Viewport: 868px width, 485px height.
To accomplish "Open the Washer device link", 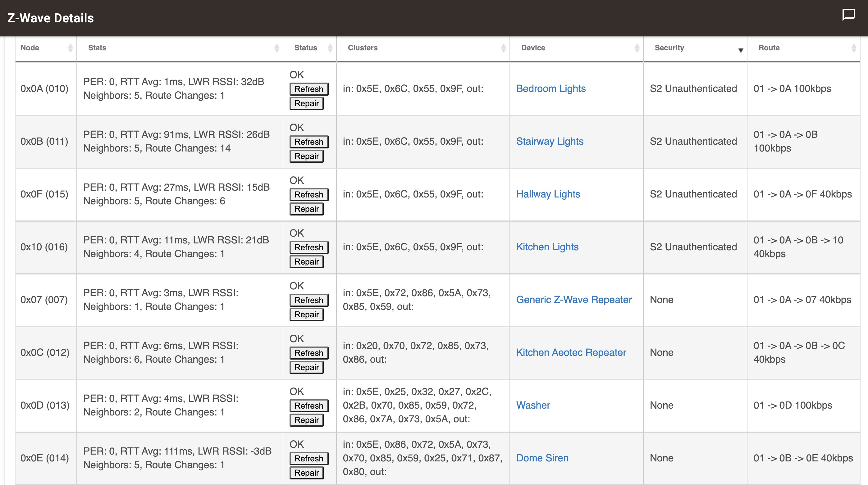I will pyautogui.click(x=533, y=405).
